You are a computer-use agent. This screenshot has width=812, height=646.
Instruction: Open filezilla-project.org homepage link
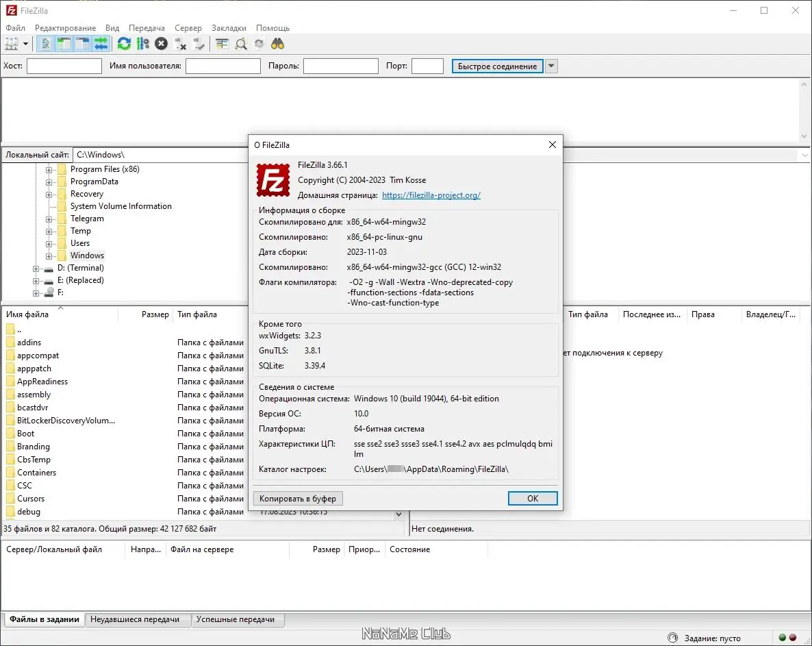point(431,195)
